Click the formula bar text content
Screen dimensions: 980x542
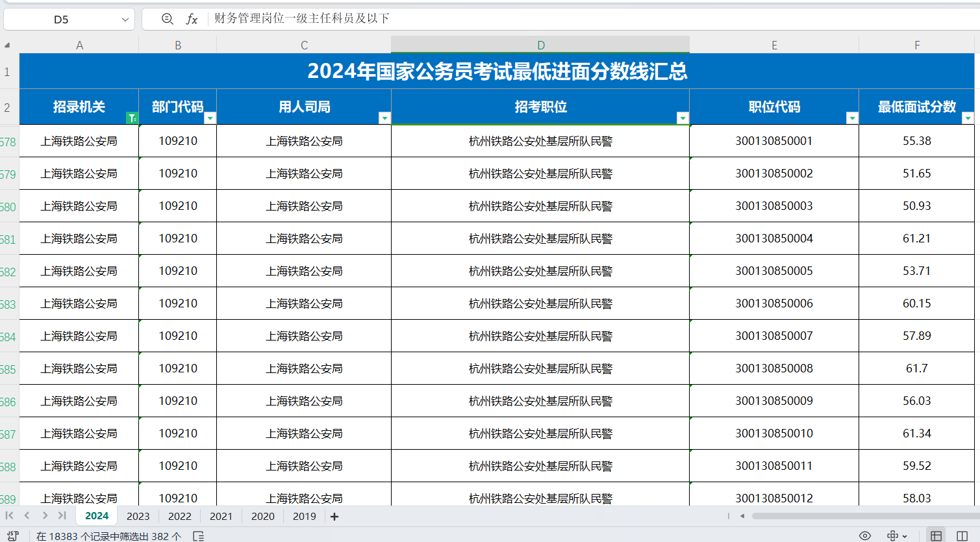click(301, 18)
